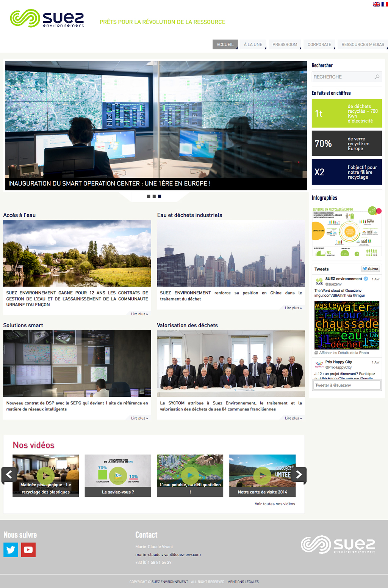Viewport: 388px width, 588px height.
Task: Open the Ressources médias menu tab
Action: (363, 44)
